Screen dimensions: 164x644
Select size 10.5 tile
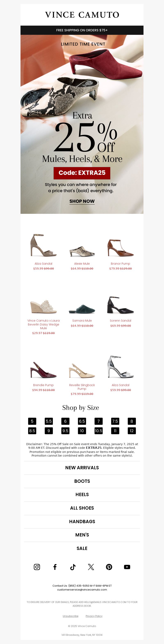98,431
